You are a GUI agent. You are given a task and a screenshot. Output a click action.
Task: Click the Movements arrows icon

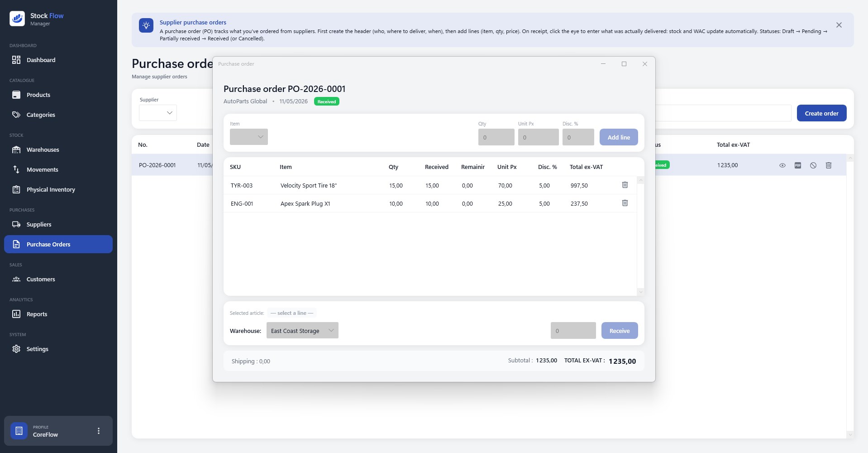point(16,169)
